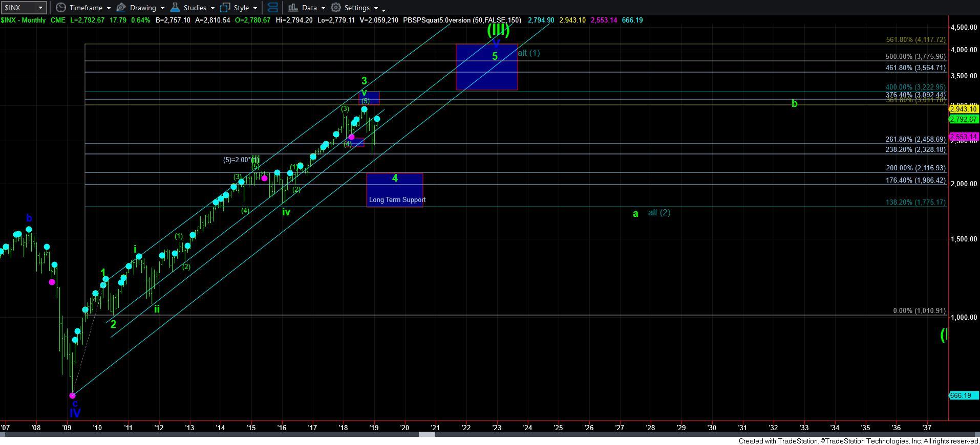Click the Style overlapping squares icon
Screen dimensions: 980x445
click(225, 8)
